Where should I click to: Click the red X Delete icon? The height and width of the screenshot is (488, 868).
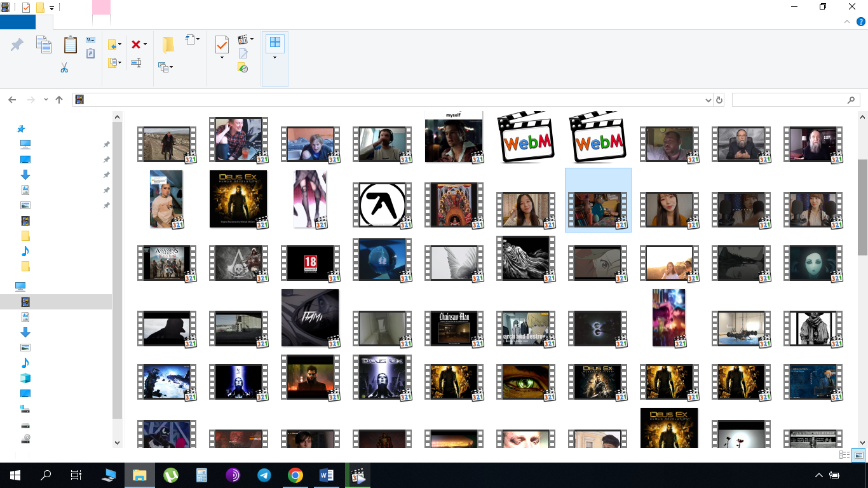pos(136,44)
